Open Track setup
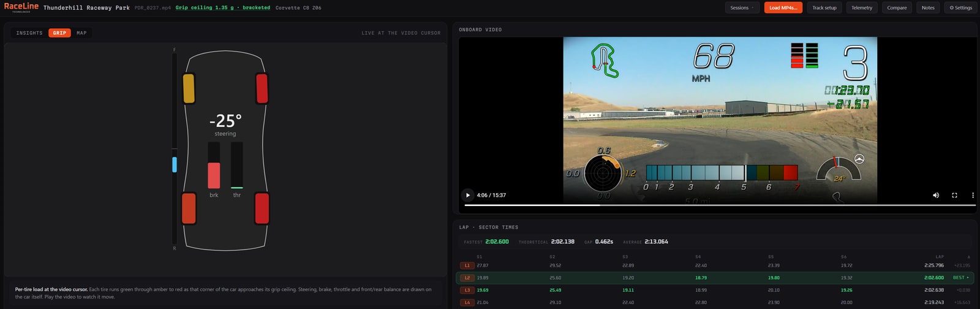Viewport: 980px width, 309px height. pyautogui.click(x=824, y=8)
